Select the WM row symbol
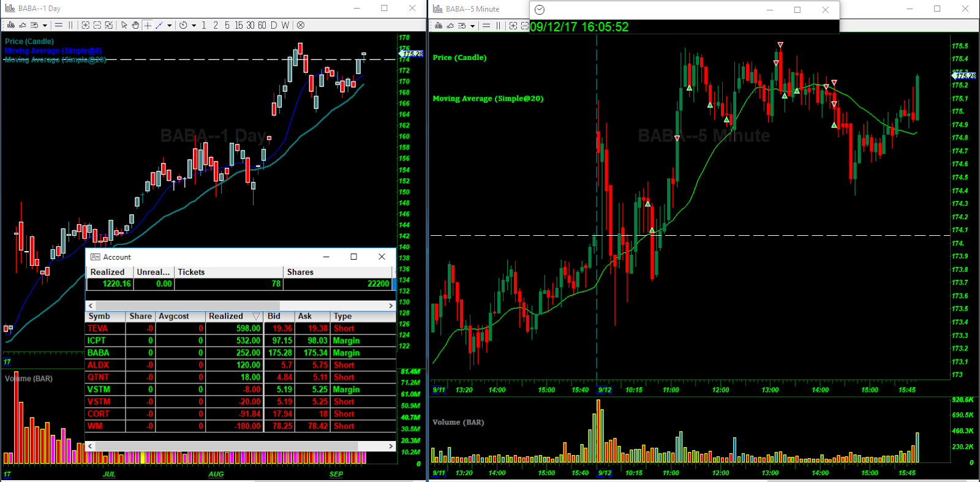This screenshot has height=482, width=980. [95, 427]
